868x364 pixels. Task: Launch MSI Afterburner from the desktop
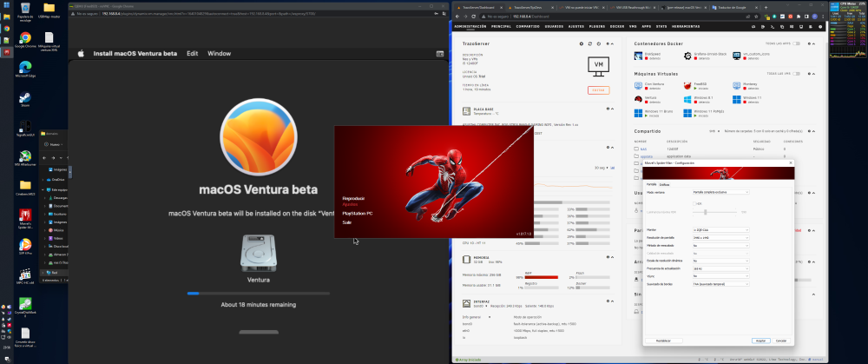point(25,156)
